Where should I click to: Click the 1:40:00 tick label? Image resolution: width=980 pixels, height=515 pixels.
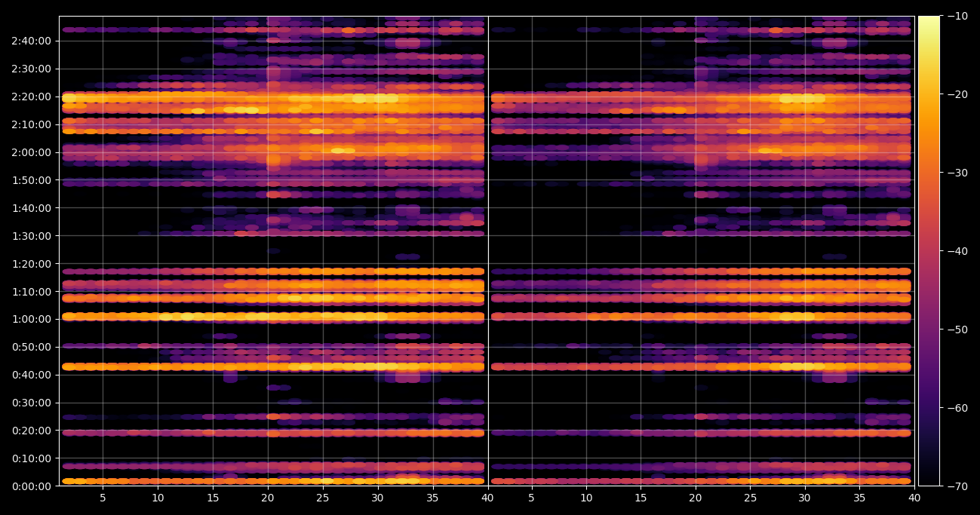pyautogui.click(x=32, y=208)
